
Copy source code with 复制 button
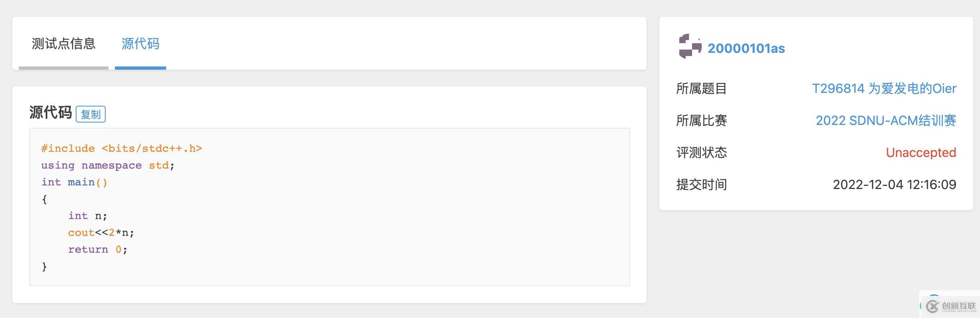[x=90, y=115]
